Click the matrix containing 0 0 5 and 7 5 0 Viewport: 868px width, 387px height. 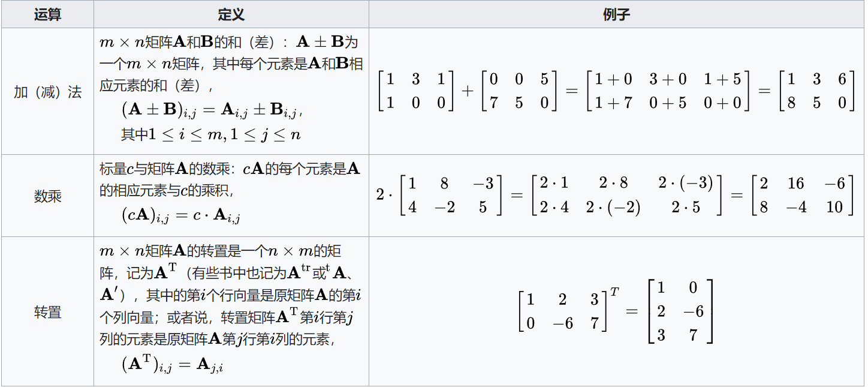tap(519, 91)
